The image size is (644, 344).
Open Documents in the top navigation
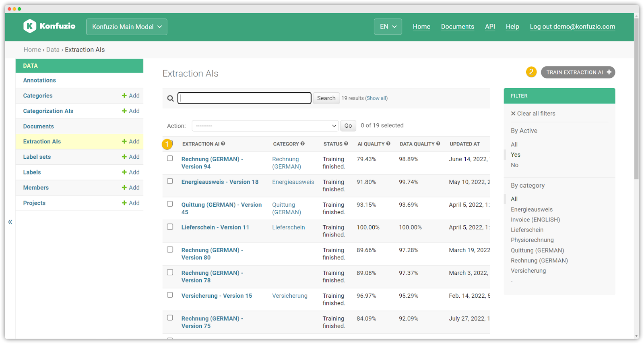point(458,27)
